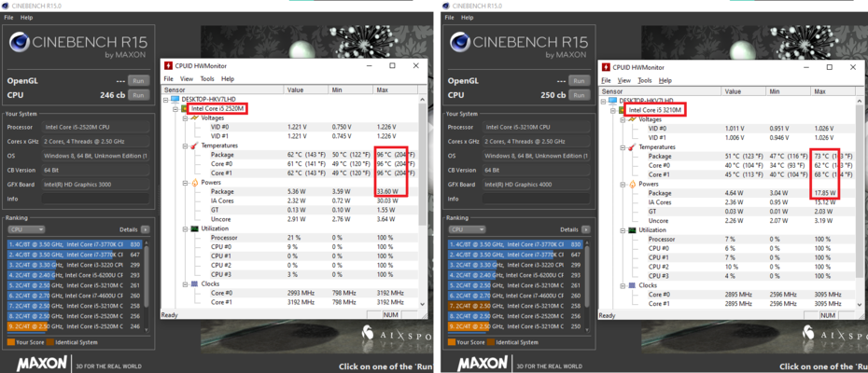Collapse the Temperatures node in the i5 2520M tree
Image resolution: width=868 pixels, height=373 pixels.
coord(186,145)
